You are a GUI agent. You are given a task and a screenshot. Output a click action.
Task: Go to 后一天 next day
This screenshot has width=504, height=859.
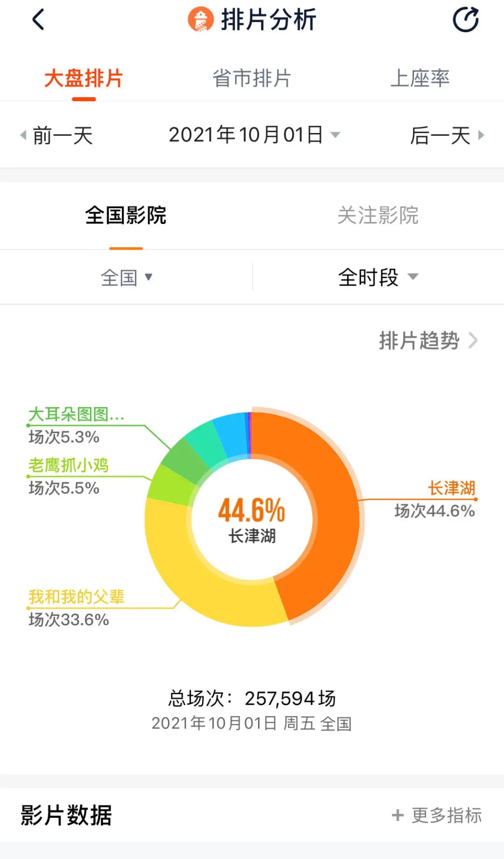[x=440, y=136]
